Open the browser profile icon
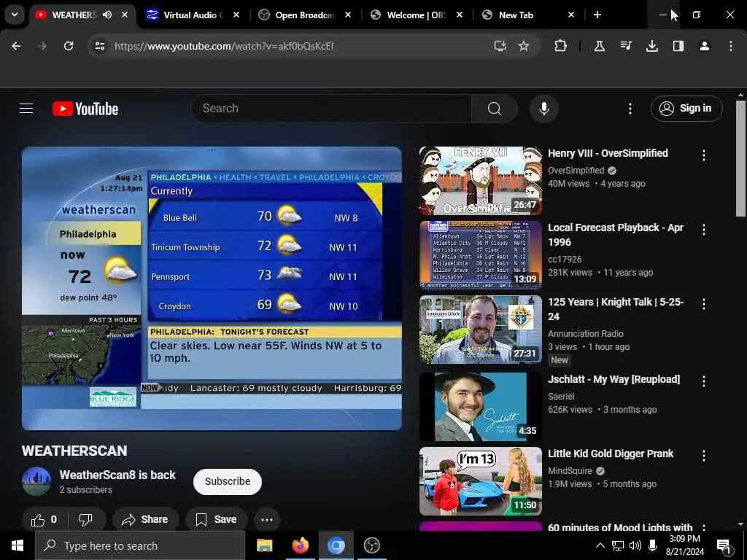The width and height of the screenshot is (747, 560). (705, 46)
